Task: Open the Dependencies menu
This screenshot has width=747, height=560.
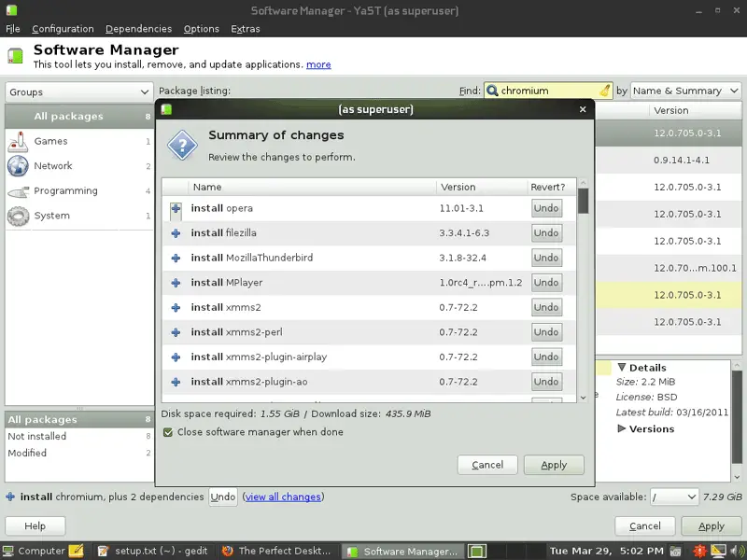Action: coord(138,29)
